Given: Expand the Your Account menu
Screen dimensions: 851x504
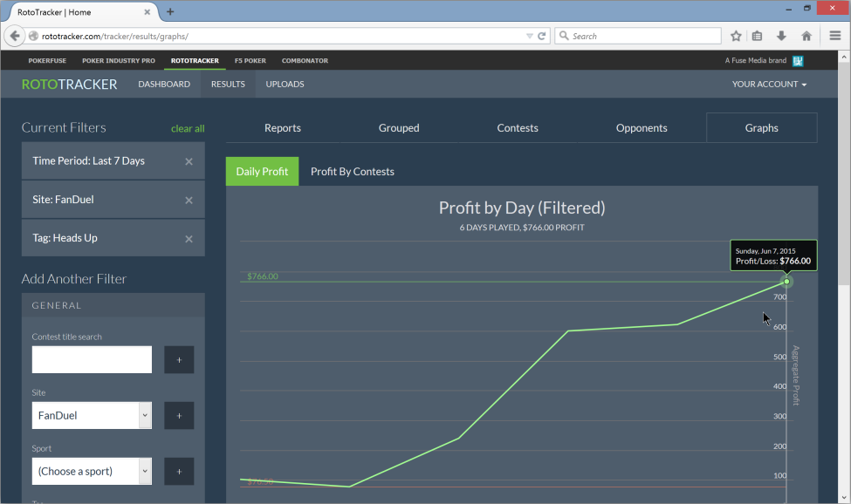Looking at the screenshot, I should coord(769,84).
